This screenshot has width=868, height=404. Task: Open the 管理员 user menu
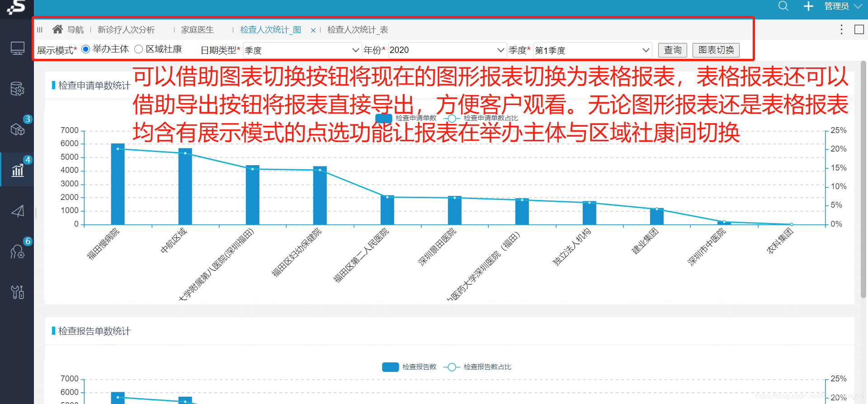pos(843,6)
